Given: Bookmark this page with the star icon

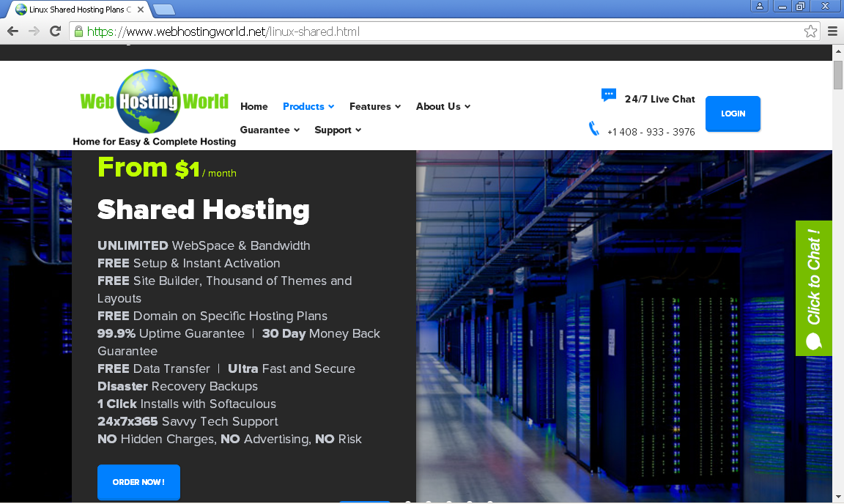Looking at the screenshot, I should [810, 31].
